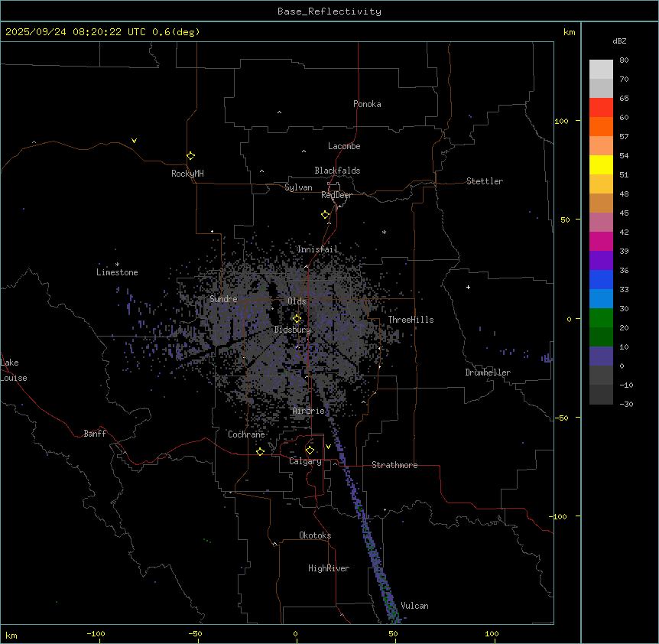Select the star marker above Limestone
This screenshot has height=644, width=659.
pos(117,264)
